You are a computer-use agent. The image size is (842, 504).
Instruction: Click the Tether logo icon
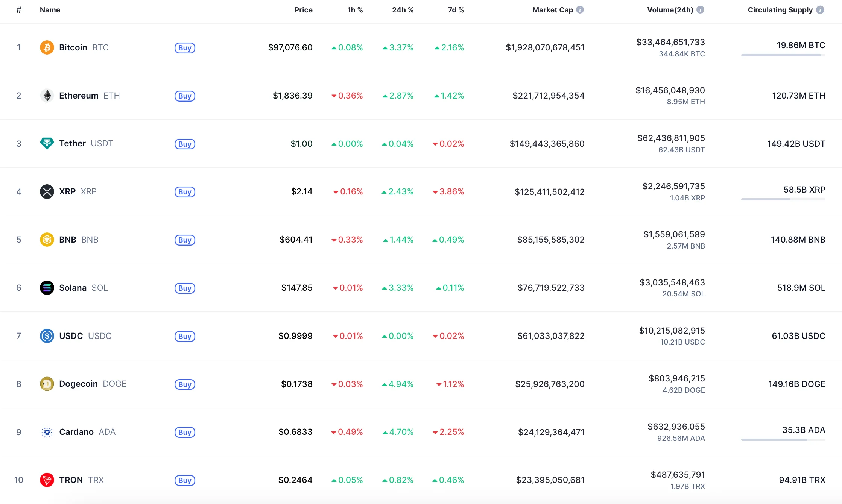click(47, 143)
